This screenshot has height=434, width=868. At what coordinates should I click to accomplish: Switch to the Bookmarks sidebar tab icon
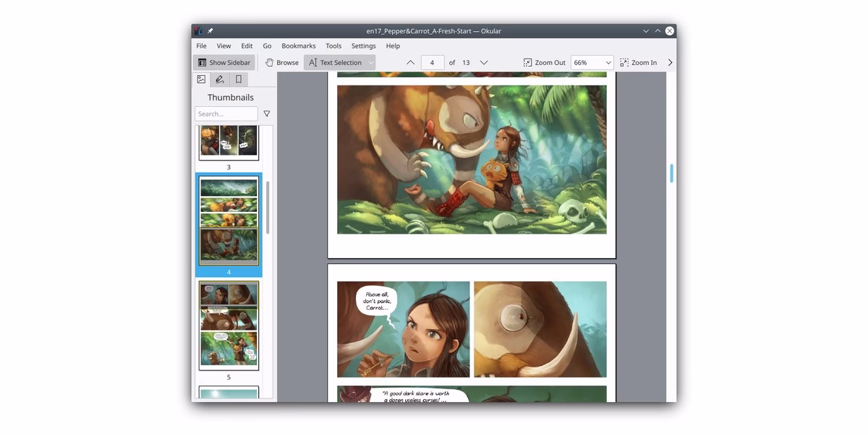click(x=239, y=80)
